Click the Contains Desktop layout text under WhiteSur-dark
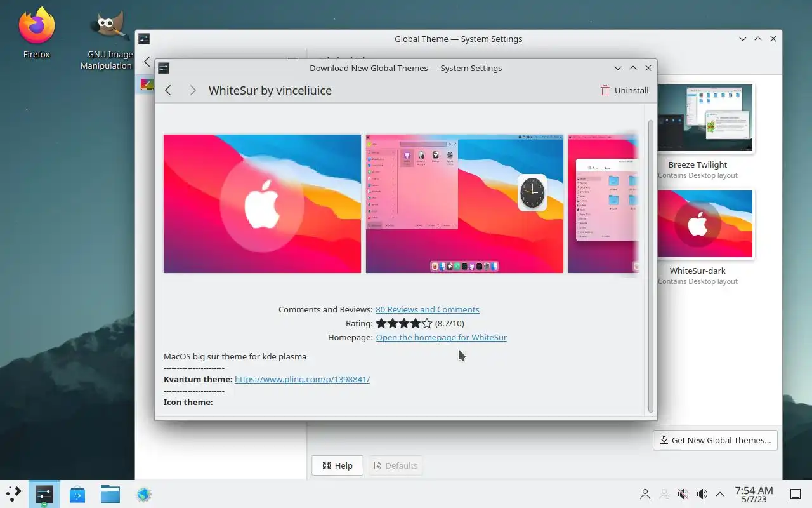The image size is (812, 508). [x=698, y=281]
